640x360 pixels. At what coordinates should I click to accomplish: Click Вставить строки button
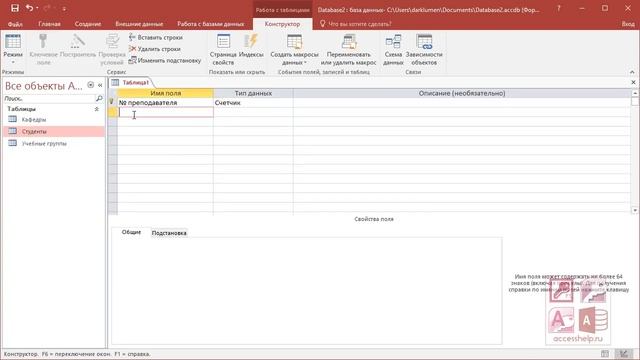coord(156,38)
